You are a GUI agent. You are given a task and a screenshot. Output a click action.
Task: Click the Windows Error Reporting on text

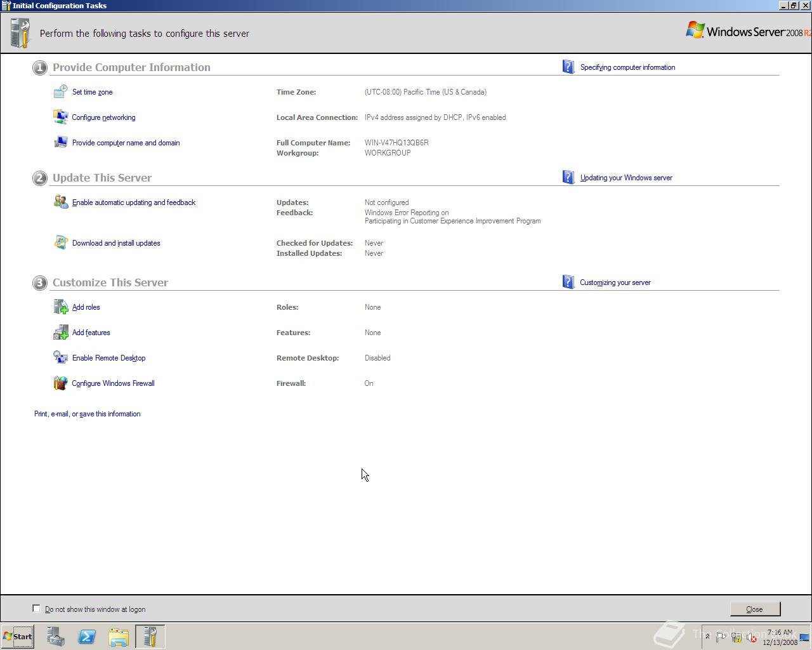407,213
